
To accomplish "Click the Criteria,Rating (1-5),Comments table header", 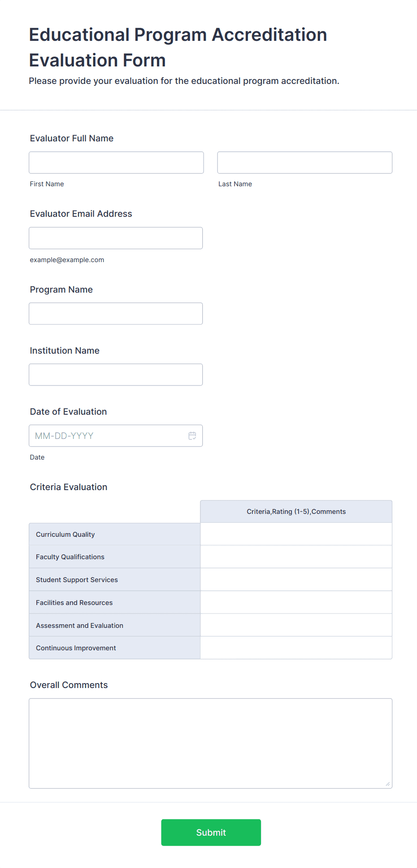I will (295, 511).
